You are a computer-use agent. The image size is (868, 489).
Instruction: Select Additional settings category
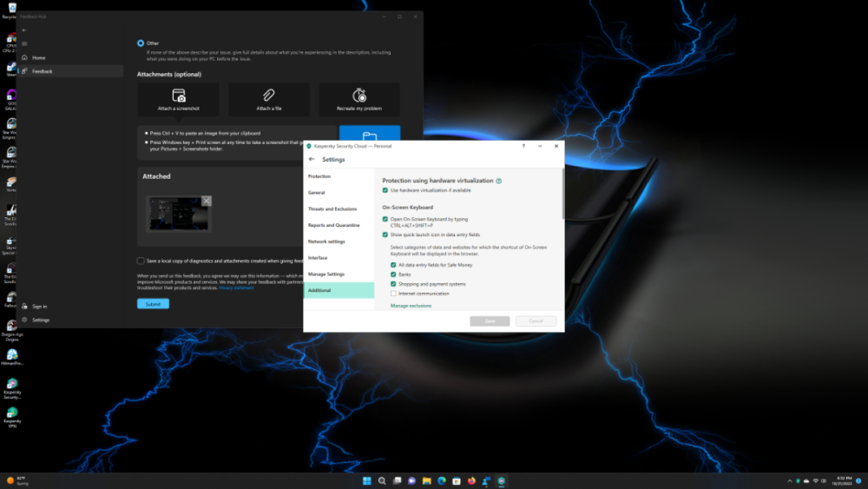coord(339,290)
